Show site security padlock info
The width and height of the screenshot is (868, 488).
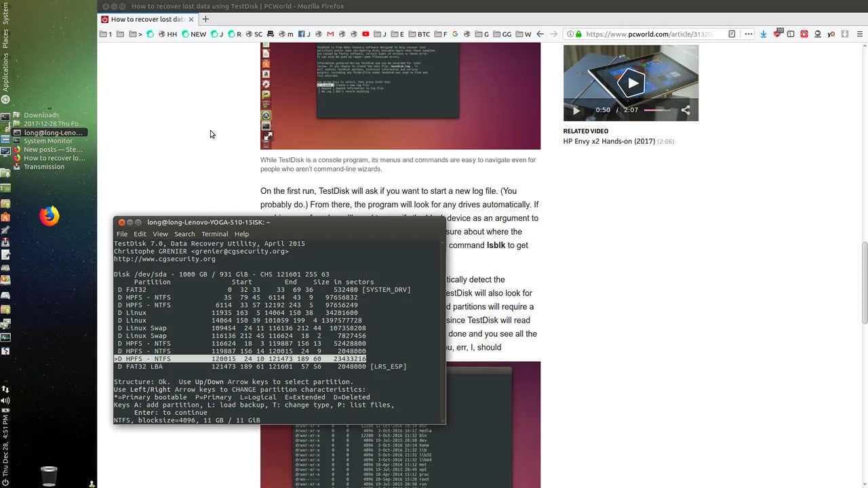point(578,34)
